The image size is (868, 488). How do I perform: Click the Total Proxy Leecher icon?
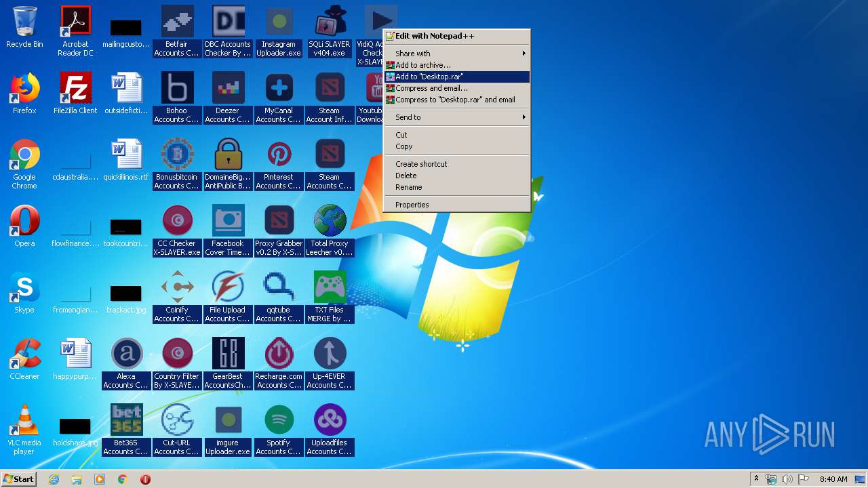330,230
